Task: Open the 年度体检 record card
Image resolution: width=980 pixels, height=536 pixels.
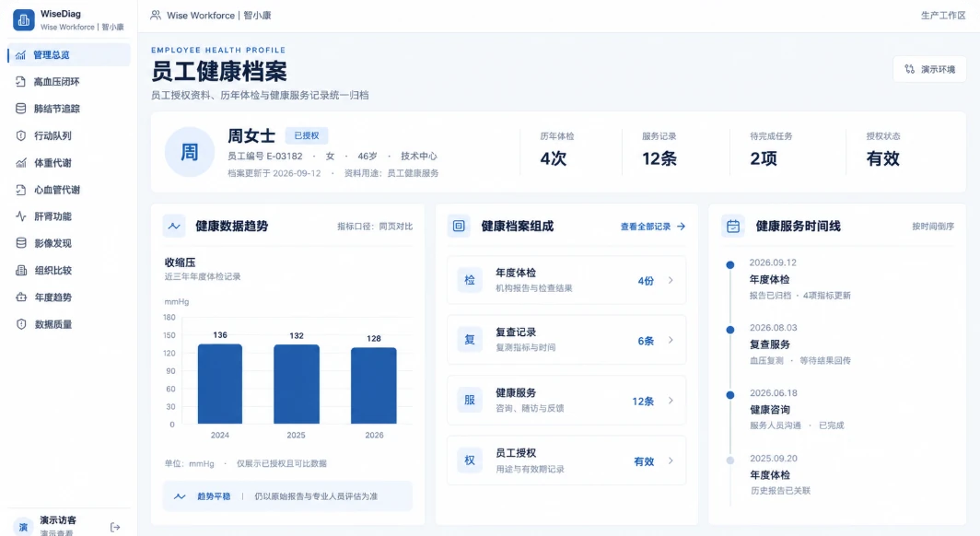Action: [566, 281]
